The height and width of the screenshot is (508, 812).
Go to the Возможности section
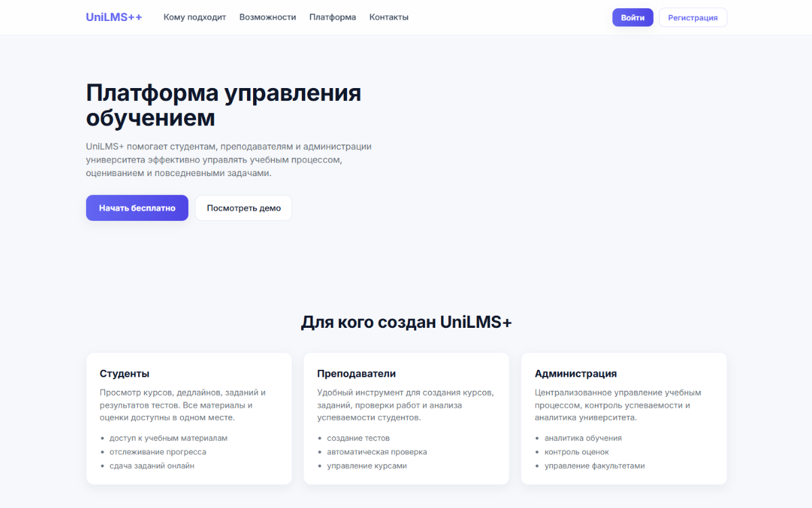pyautogui.click(x=267, y=17)
